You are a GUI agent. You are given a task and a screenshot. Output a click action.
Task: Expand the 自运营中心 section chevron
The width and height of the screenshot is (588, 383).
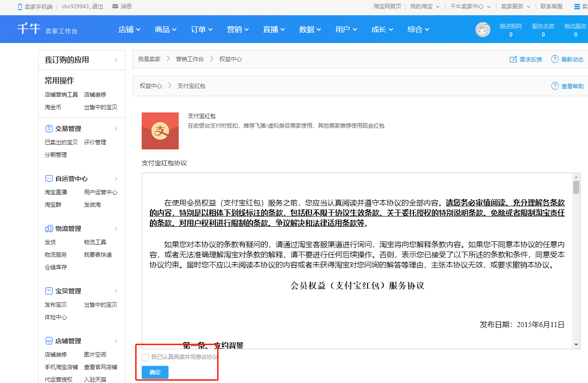pos(116,179)
